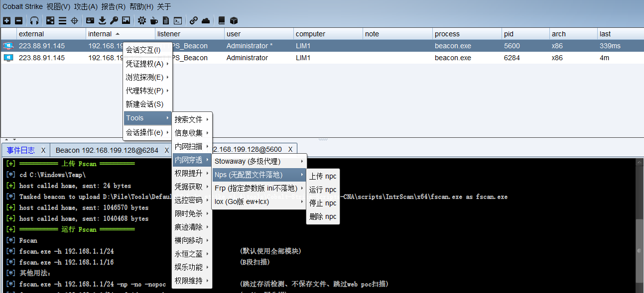Expand the 信息收集 submenu
This screenshot has height=293, width=644.
192,133
